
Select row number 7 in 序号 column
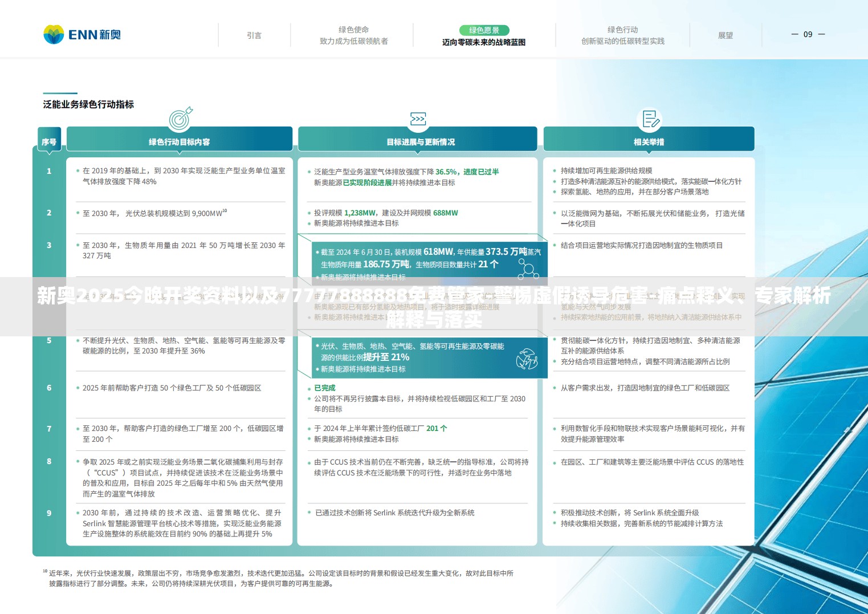[x=49, y=429]
